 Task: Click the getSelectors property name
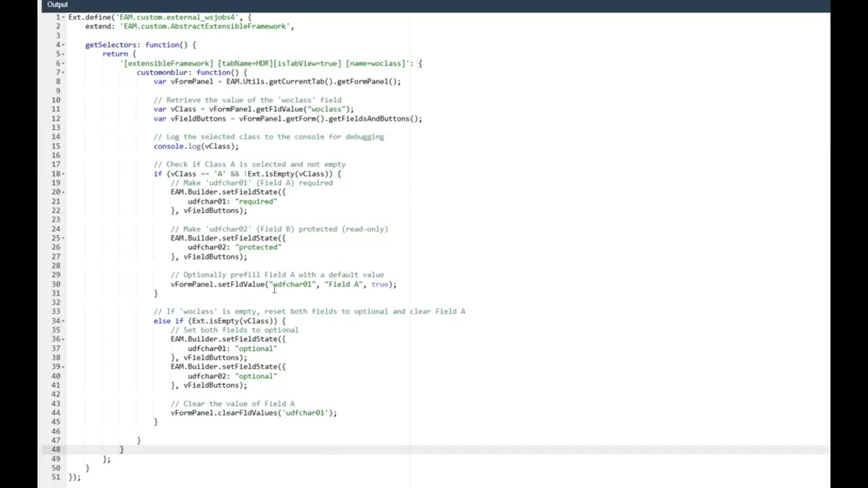coord(111,45)
